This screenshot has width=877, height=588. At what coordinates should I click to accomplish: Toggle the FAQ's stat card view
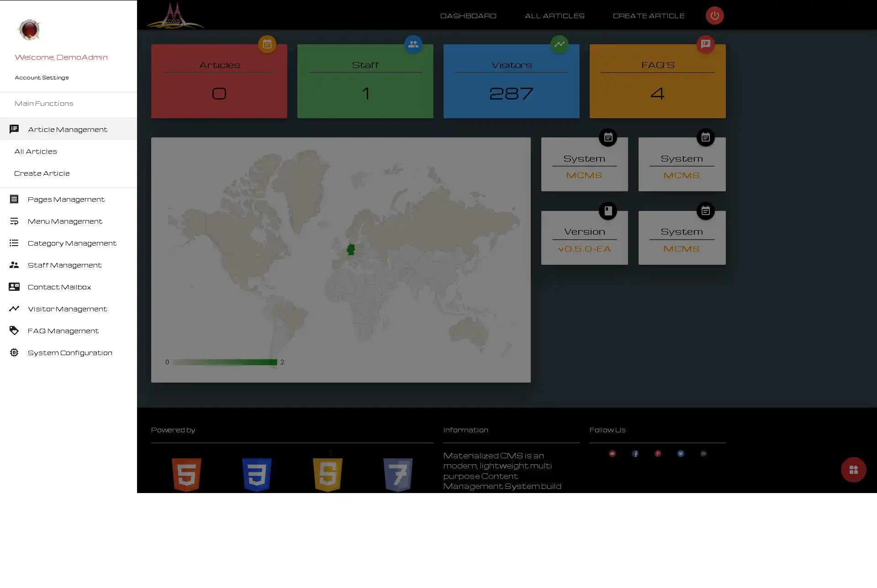coord(706,43)
